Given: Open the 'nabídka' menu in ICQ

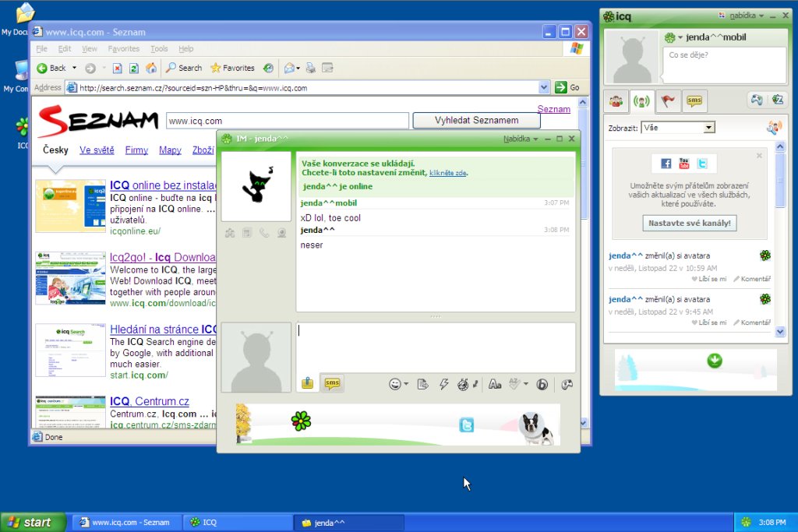Looking at the screenshot, I should (746, 16).
